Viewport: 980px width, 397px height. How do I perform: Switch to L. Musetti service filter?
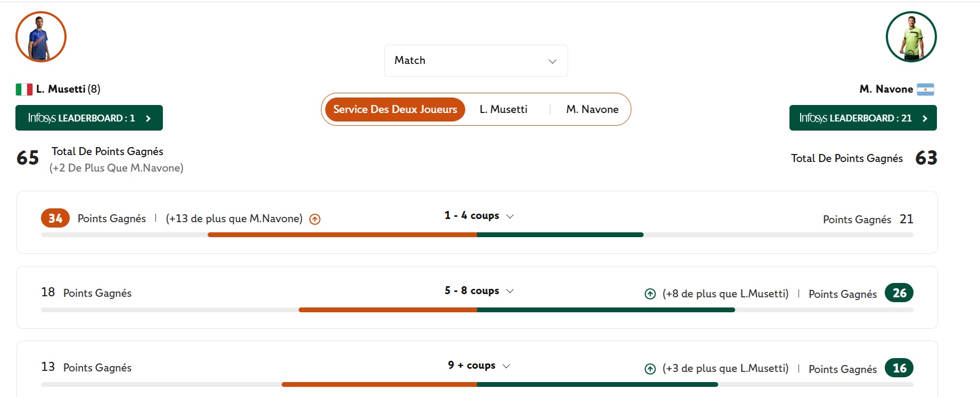tap(503, 109)
